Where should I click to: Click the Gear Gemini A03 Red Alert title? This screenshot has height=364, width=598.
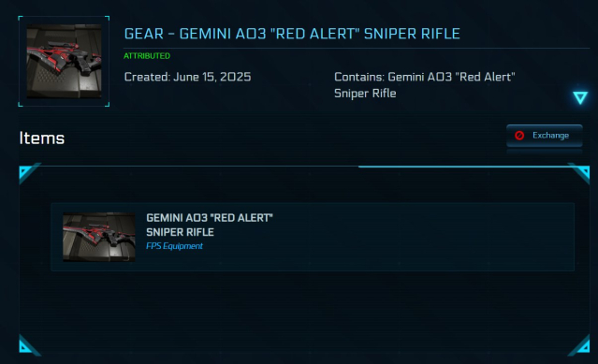pos(292,34)
